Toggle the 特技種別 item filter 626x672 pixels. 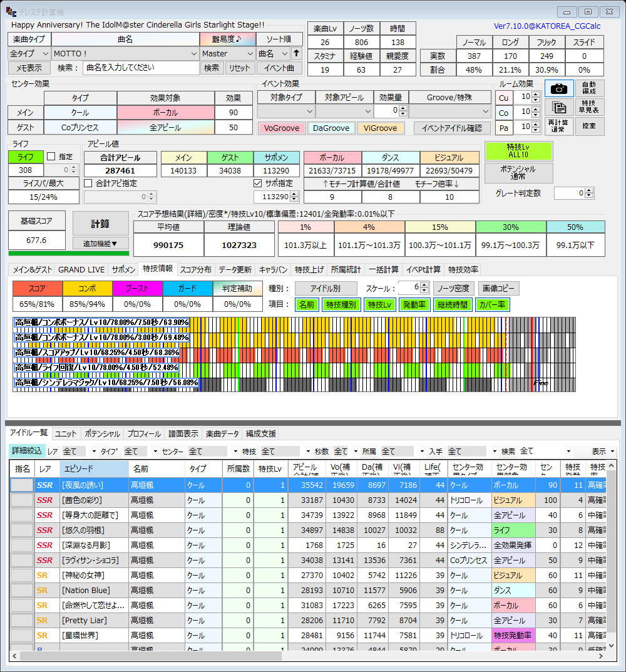coord(341,305)
